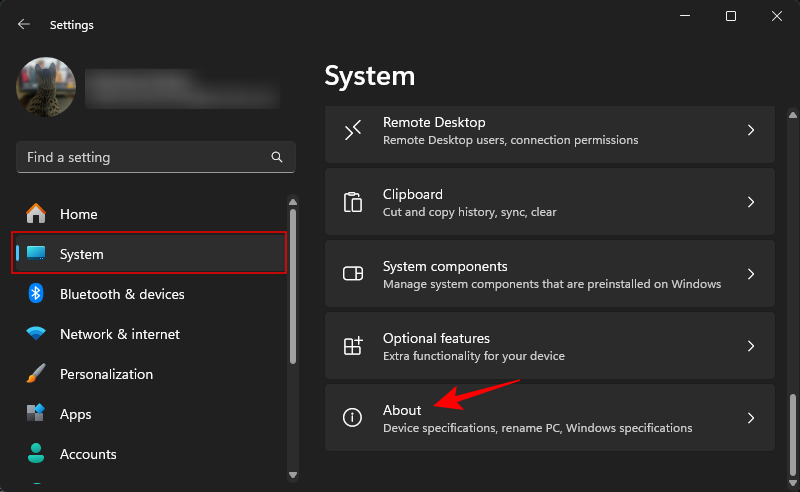Click the Network & internet Wi-Fi icon

tap(36, 334)
